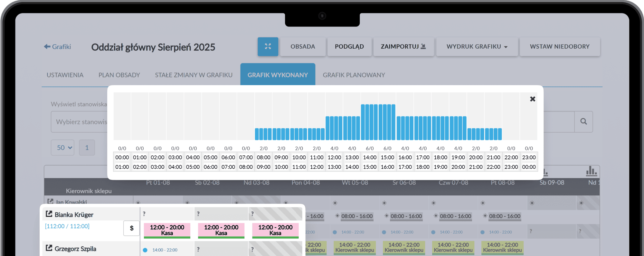This screenshot has height=256, width=644.
Task: Select the 14:00 15:00 hour column in chart table
Action: (370, 162)
